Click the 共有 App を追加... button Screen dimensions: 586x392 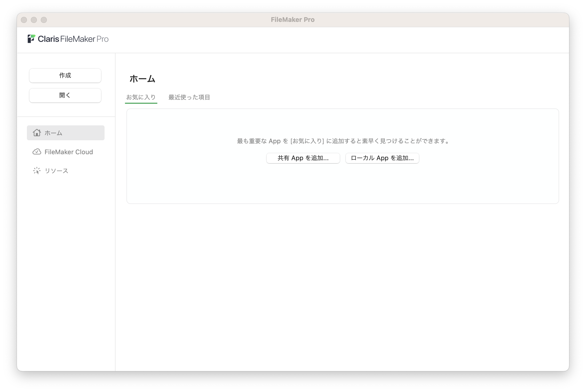click(303, 158)
